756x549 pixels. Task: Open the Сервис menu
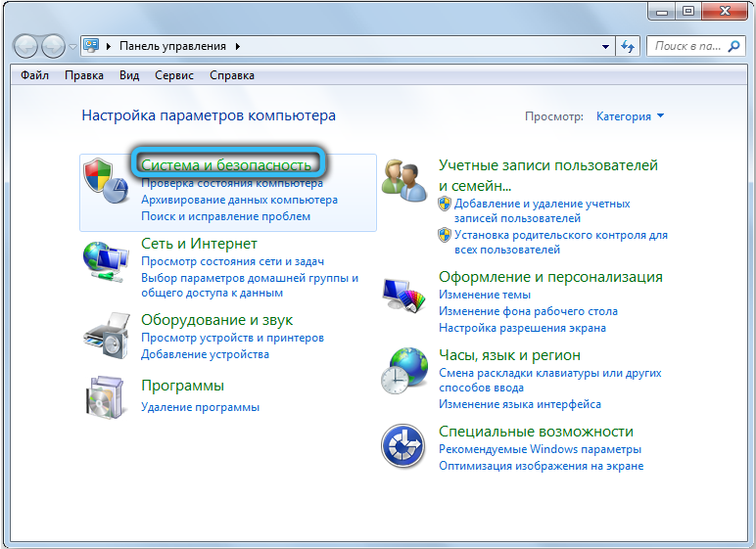click(174, 75)
